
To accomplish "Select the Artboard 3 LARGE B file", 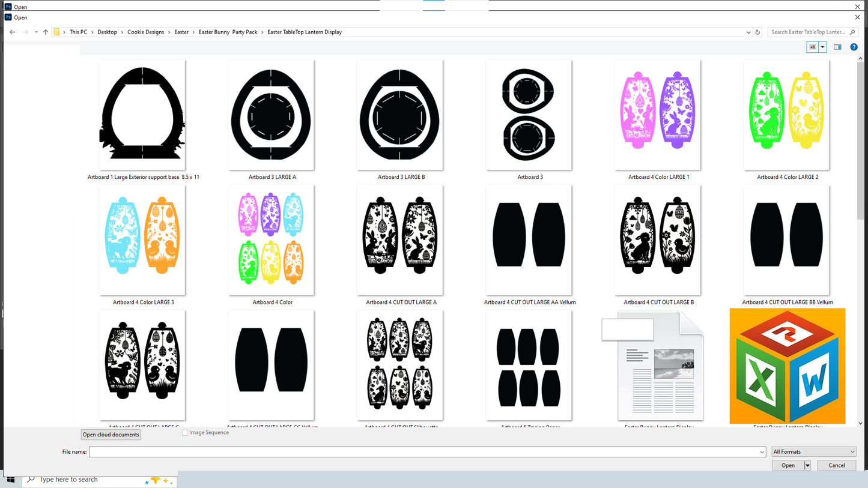I will pyautogui.click(x=400, y=115).
